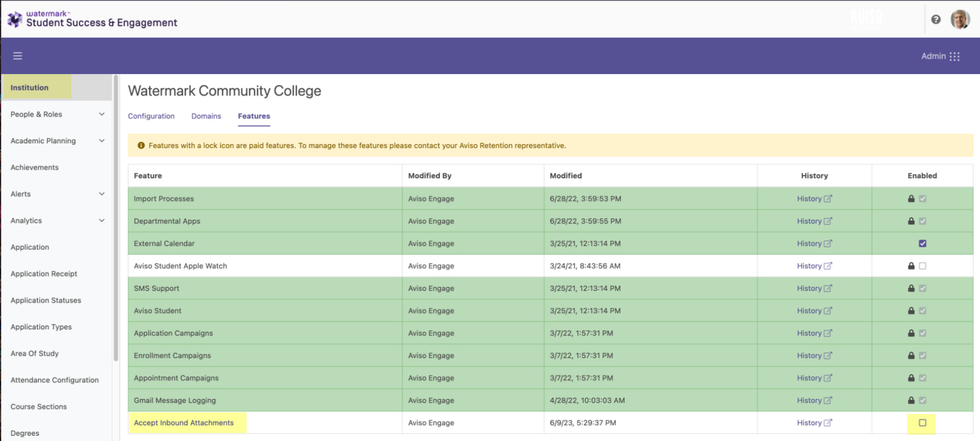Open Attendance Configuration in the sidebar
The height and width of the screenshot is (441, 980).
pyautogui.click(x=55, y=380)
